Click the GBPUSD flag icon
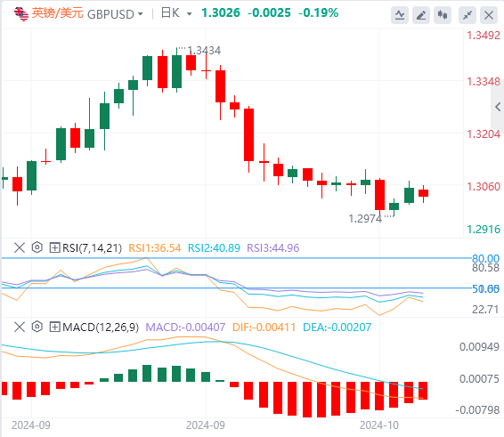 21,14
